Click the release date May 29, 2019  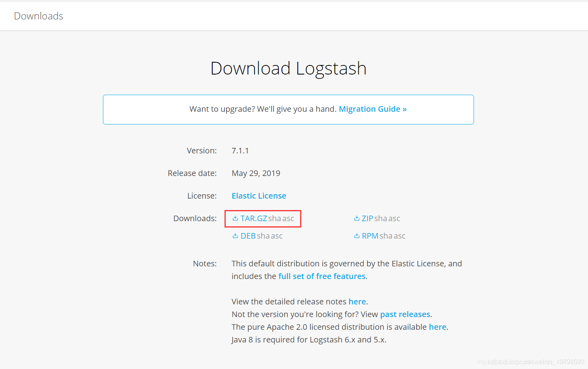256,173
